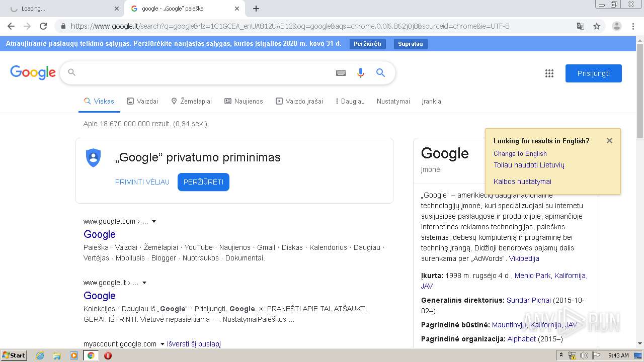Screen dimensions: 644x362
Task: Click PERŽIŪRĖTI privacy reminder button
Action: pos(203,182)
